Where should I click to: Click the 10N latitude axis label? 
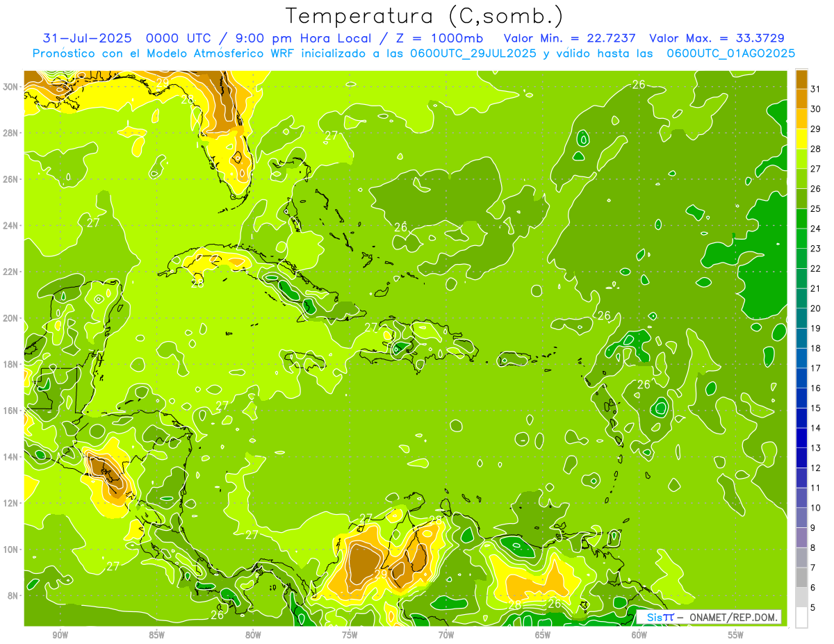point(12,549)
